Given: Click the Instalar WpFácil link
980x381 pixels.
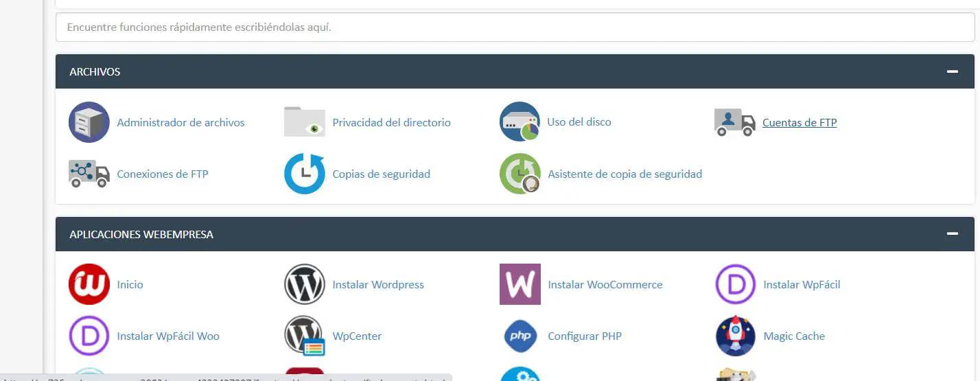Looking at the screenshot, I should tap(802, 284).
